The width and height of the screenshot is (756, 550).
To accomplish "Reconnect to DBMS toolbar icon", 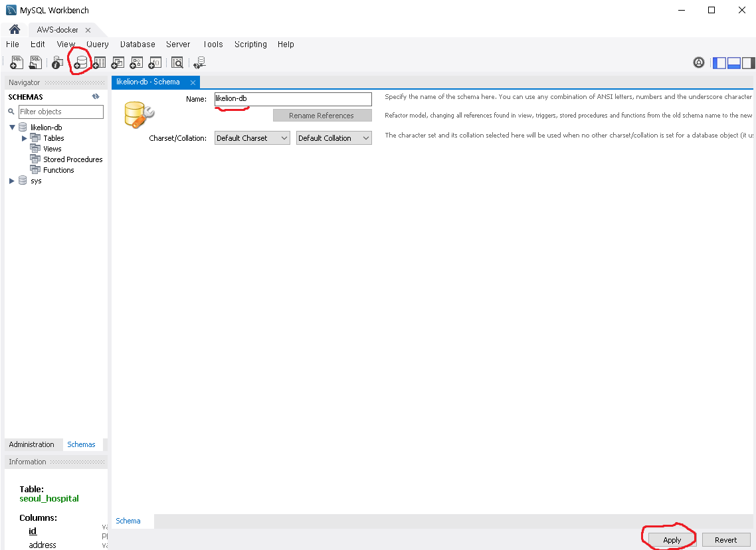I will tap(199, 62).
